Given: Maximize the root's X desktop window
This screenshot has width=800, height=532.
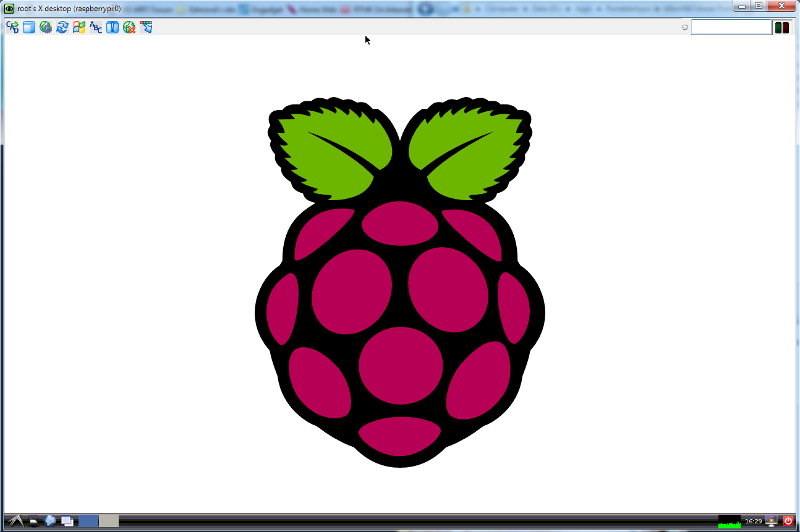Looking at the screenshot, I should [758, 6].
